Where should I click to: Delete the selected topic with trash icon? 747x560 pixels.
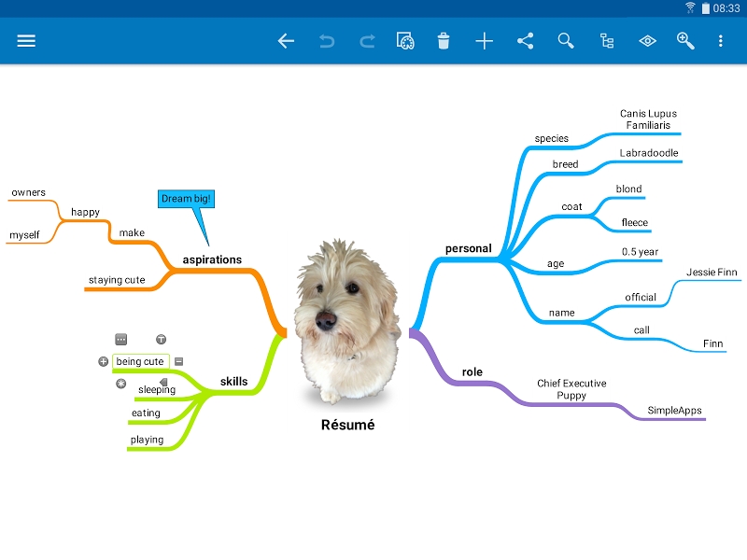(x=444, y=41)
